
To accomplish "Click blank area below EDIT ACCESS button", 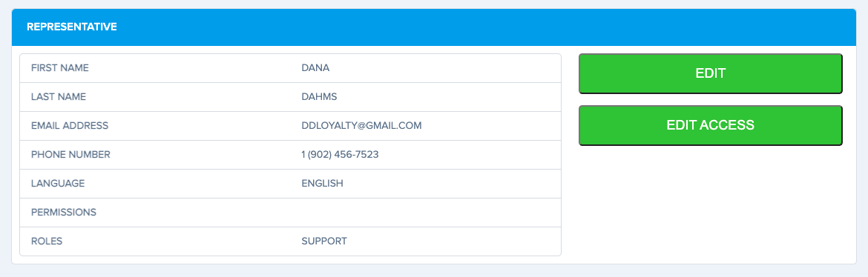I will point(710,204).
